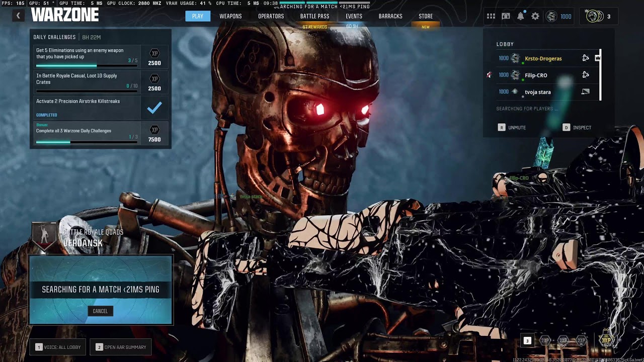This screenshot has width=644, height=362.
Task: Switch to the Weapons tab
Action: tap(230, 16)
